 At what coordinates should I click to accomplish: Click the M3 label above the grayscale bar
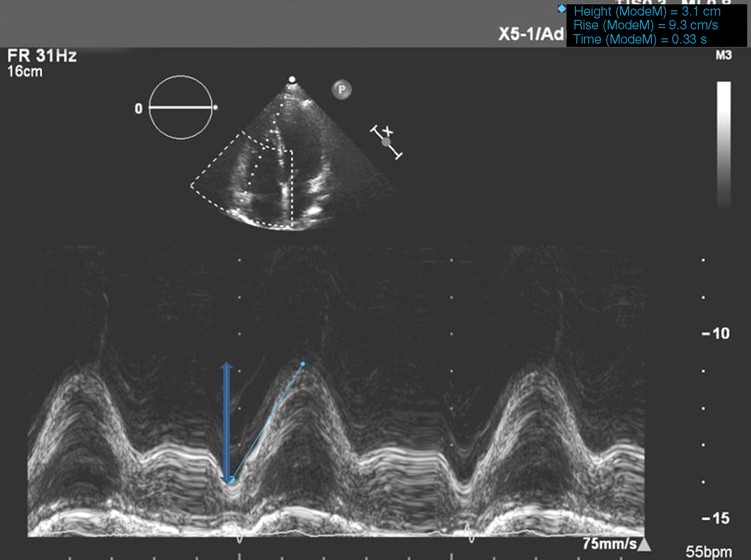tap(723, 55)
